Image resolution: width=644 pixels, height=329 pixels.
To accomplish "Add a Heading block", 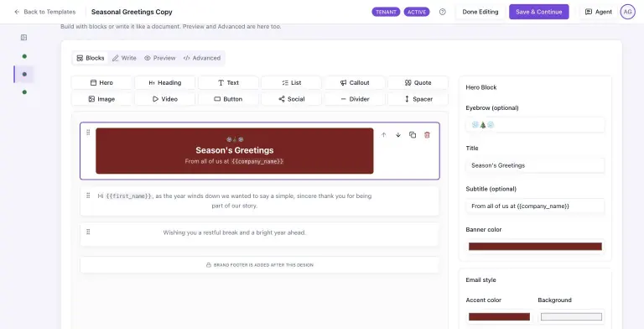I will click(x=164, y=82).
